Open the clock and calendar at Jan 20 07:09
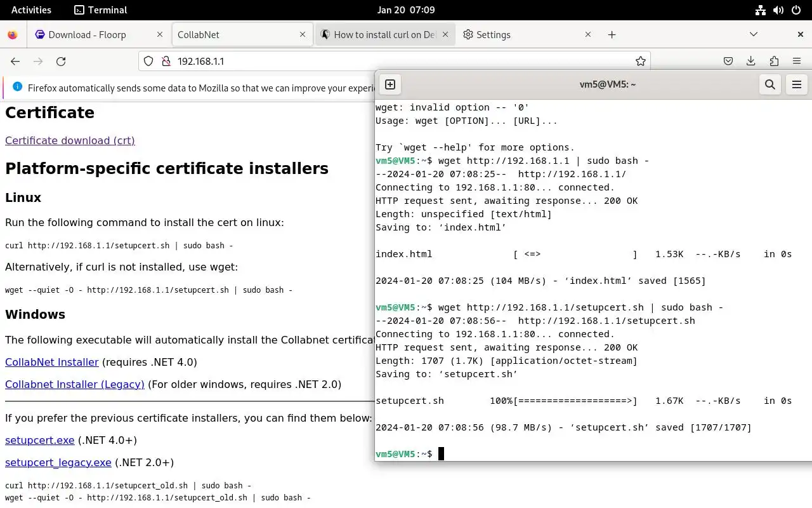The width and height of the screenshot is (812, 508). pyautogui.click(x=406, y=10)
